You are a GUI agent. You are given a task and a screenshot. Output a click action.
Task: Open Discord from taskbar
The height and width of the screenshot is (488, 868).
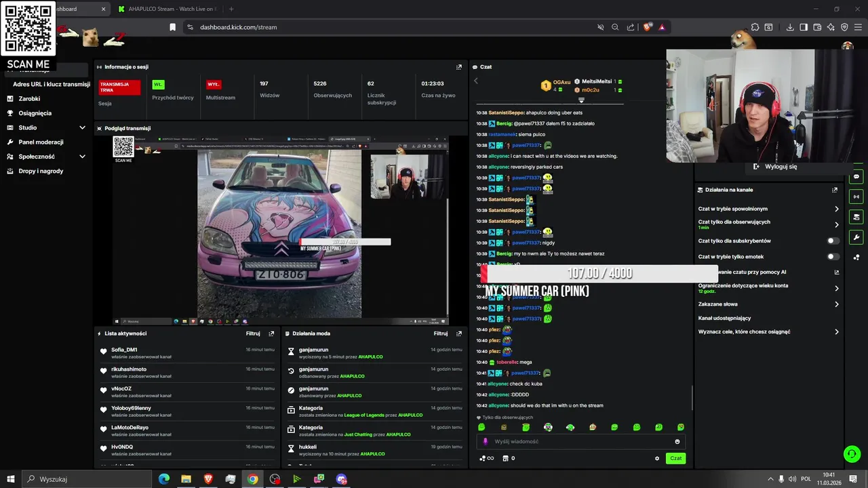tap(341, 479)
